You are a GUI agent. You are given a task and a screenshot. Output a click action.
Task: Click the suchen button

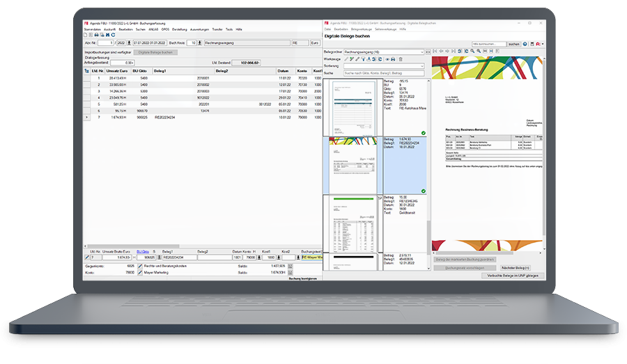(513, 44)
